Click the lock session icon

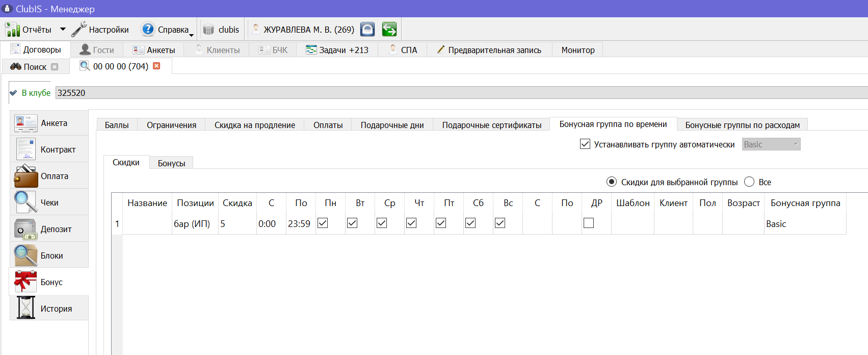pos(367,29)
